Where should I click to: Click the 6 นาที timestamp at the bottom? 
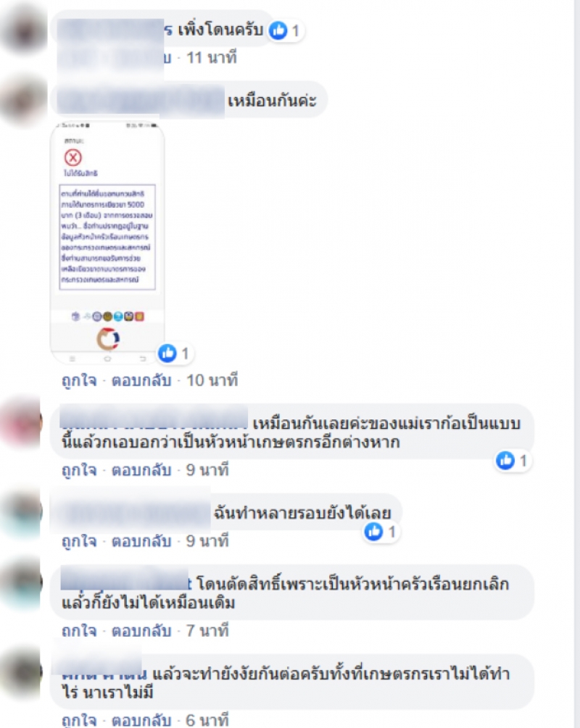click(207, 720)
